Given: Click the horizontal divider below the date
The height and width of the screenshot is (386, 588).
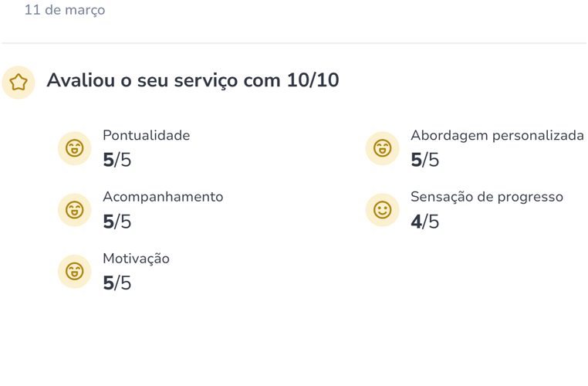Looking at the screenshot, I should (x=294, y=43).
